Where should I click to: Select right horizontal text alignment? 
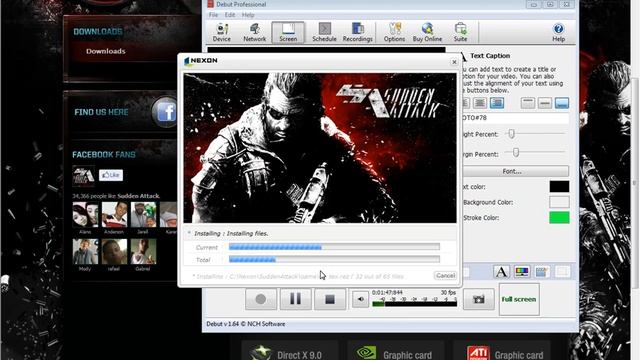497,103
